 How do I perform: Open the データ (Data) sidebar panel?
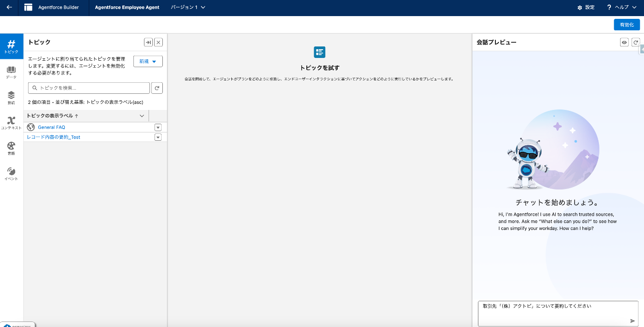pos(11,73)
